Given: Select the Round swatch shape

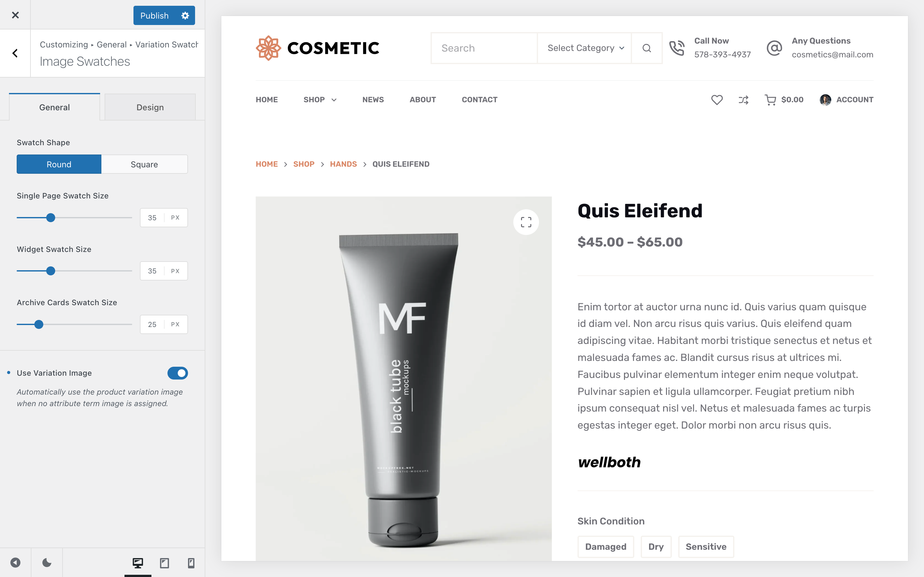Looking at the screenshot, I should [59, 164].
